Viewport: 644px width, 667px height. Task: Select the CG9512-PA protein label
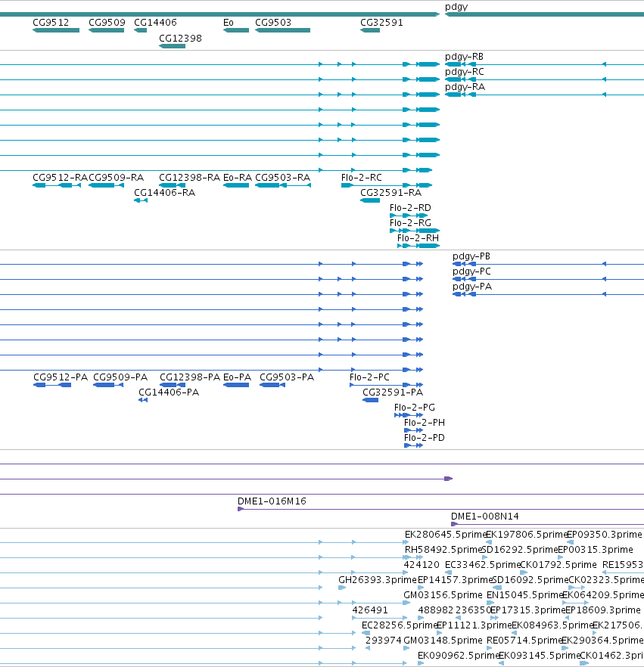pyautogui.click(x=61, y=377)
